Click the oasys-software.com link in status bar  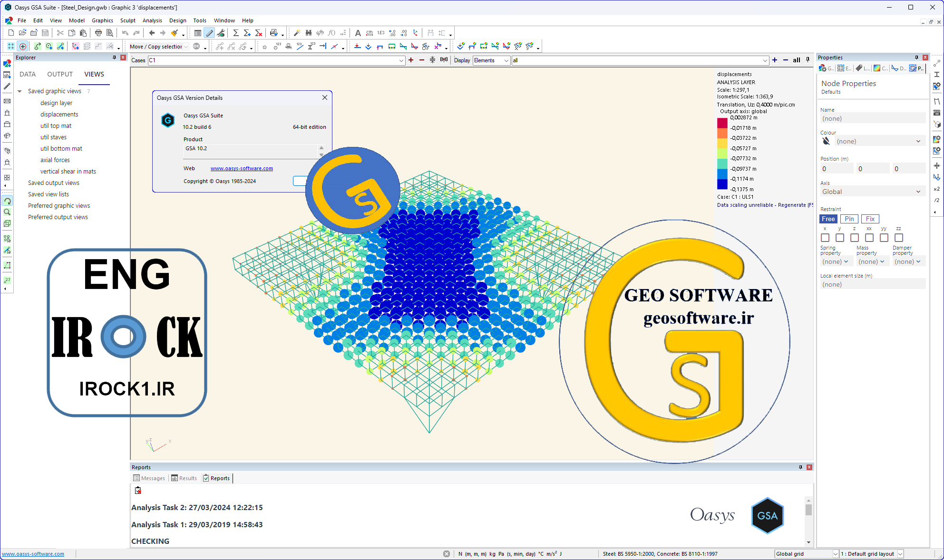point(33,554)
